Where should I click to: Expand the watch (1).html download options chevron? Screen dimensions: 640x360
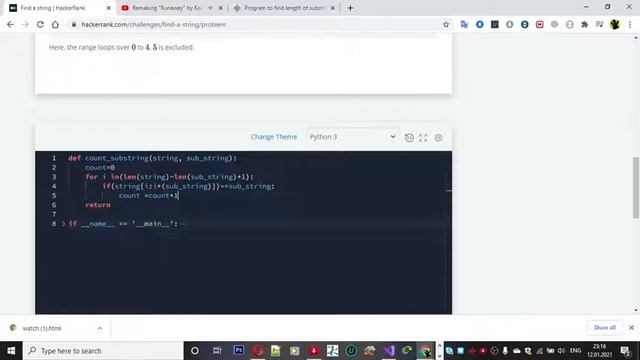pyautogui.click(x=100, y=328)
